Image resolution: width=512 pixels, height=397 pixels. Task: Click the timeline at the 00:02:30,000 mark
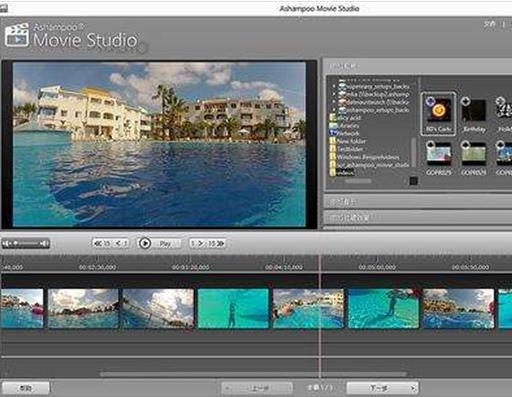tap(97, 267)
